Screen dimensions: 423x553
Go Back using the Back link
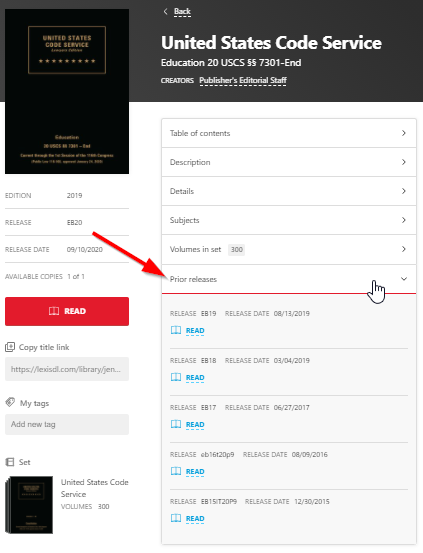pos(182,12)
